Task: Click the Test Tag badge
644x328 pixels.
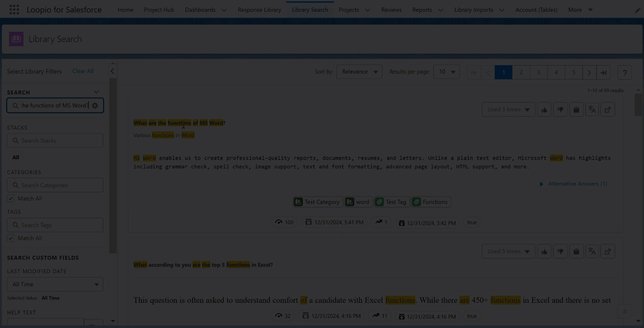Action: (392, 202)
